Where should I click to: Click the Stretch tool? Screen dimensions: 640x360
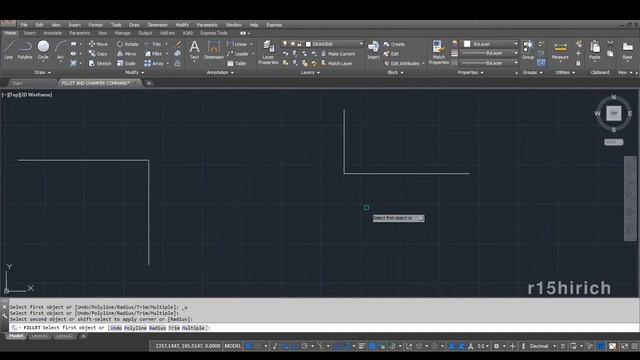point(100,64)
